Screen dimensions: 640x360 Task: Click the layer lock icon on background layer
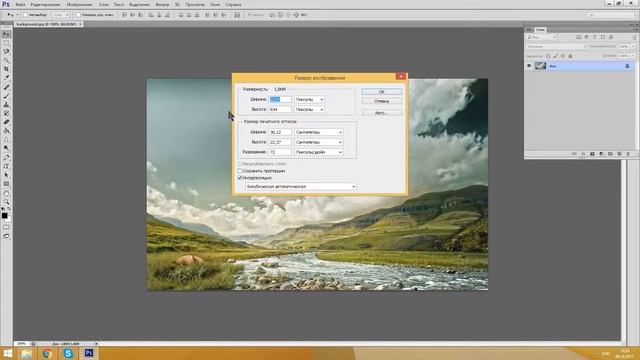coord(627,66)
